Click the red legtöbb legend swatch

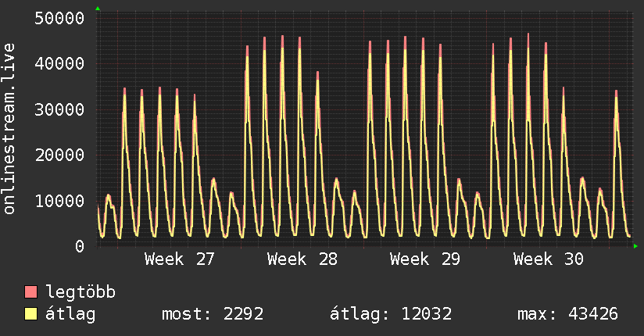(30, 292)
